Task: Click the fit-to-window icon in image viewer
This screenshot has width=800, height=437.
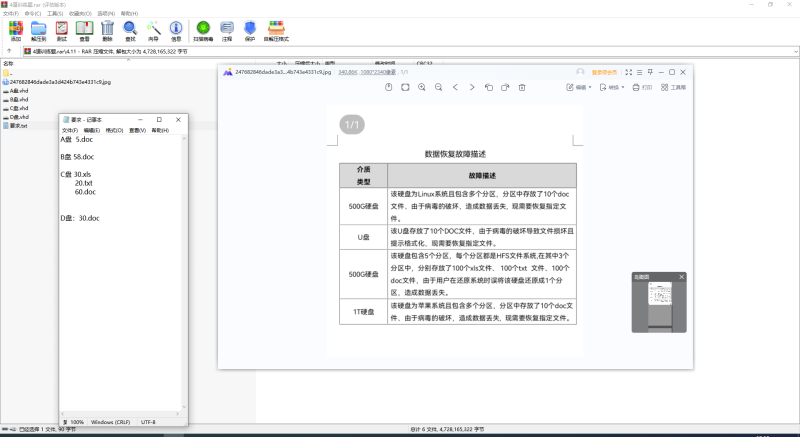Action: point(405,87)
